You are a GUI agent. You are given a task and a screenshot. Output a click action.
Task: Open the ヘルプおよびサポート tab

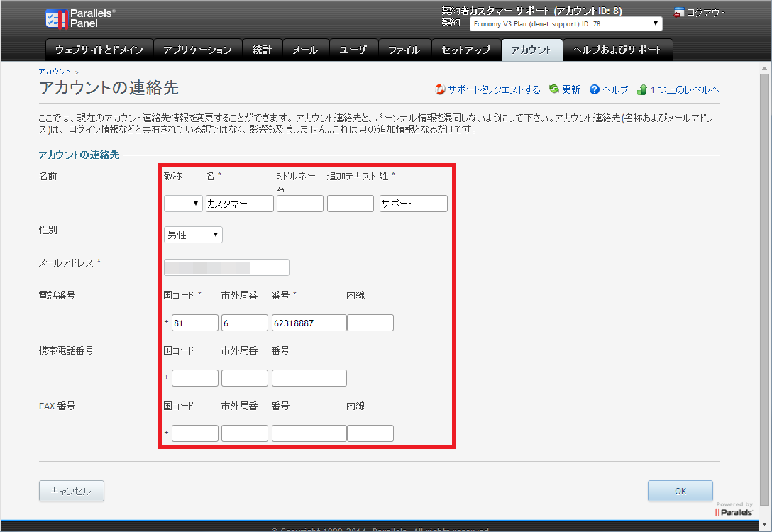pyautogui.click(x=617, y=50)
